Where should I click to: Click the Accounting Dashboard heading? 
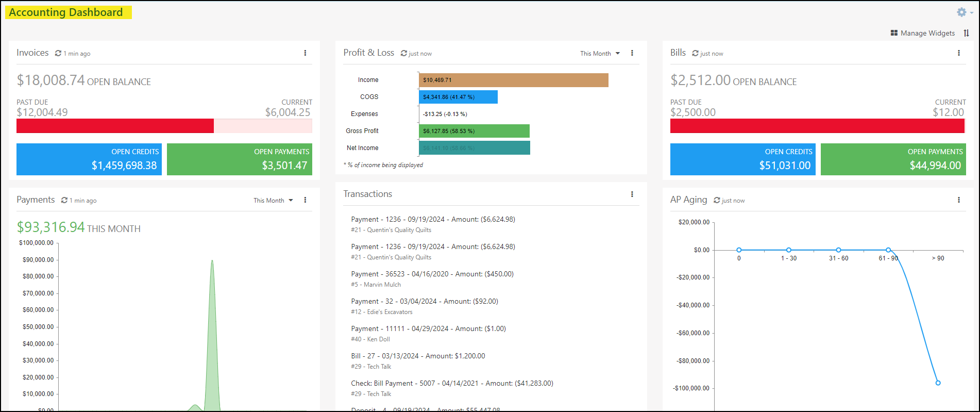coord(66,12)
